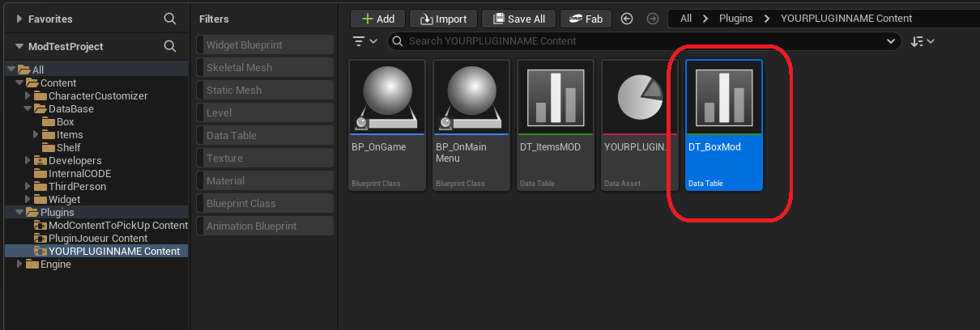The image size is (980, 330).
Task: Expand the Widget folder arrow
Action: pyautogui.click(x=28, y=200)
